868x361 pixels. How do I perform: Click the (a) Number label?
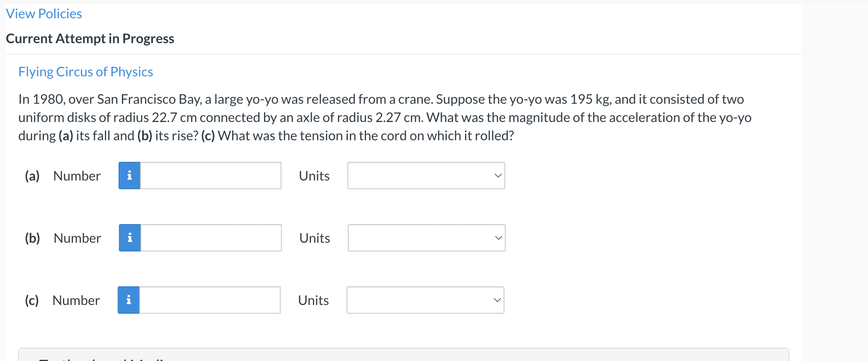pos(63,176)
